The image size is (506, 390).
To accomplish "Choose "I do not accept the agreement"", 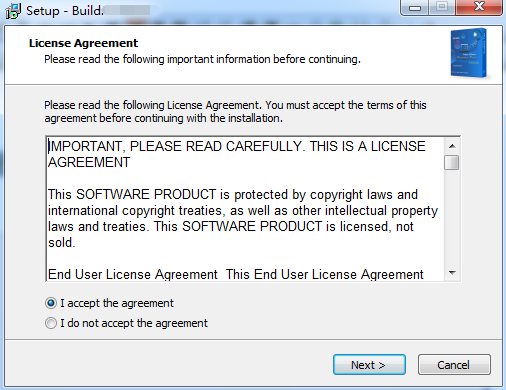I will [126, 323].
